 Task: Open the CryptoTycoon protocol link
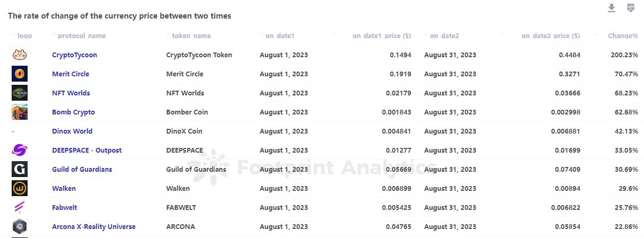tap(74, 55)
